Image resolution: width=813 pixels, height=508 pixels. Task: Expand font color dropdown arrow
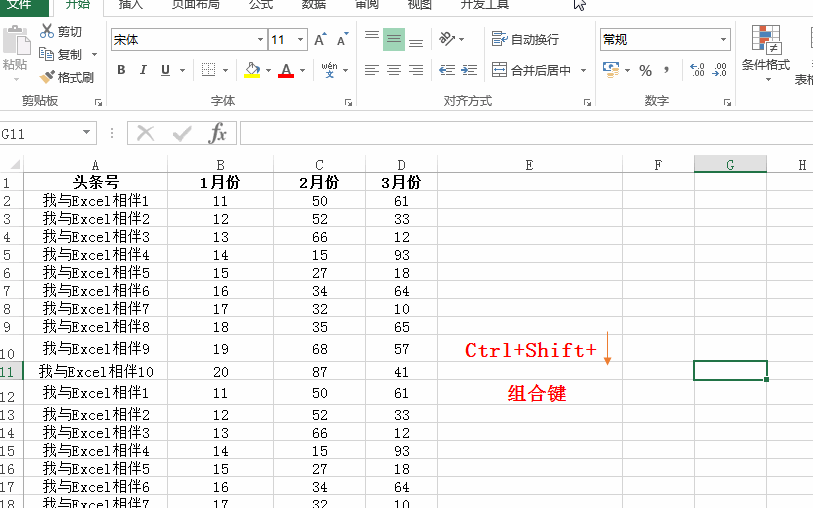click(x=303, y=70)
